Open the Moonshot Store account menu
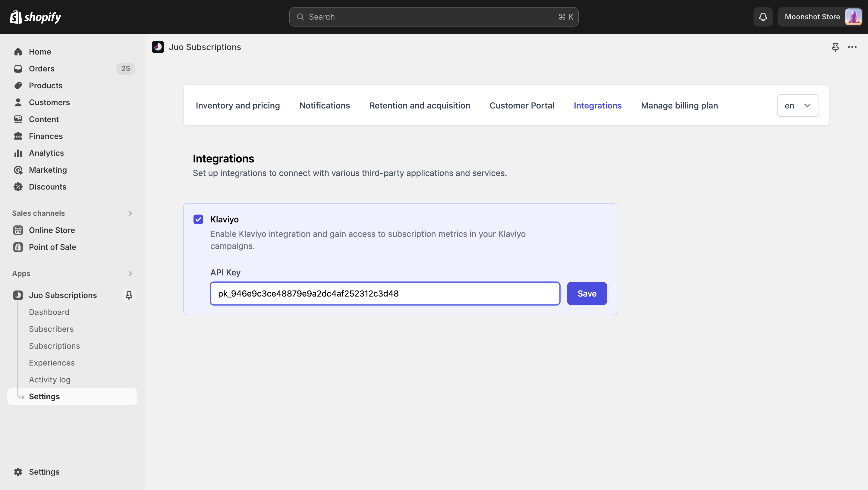The image size is (868, 490). coord(821,17)
